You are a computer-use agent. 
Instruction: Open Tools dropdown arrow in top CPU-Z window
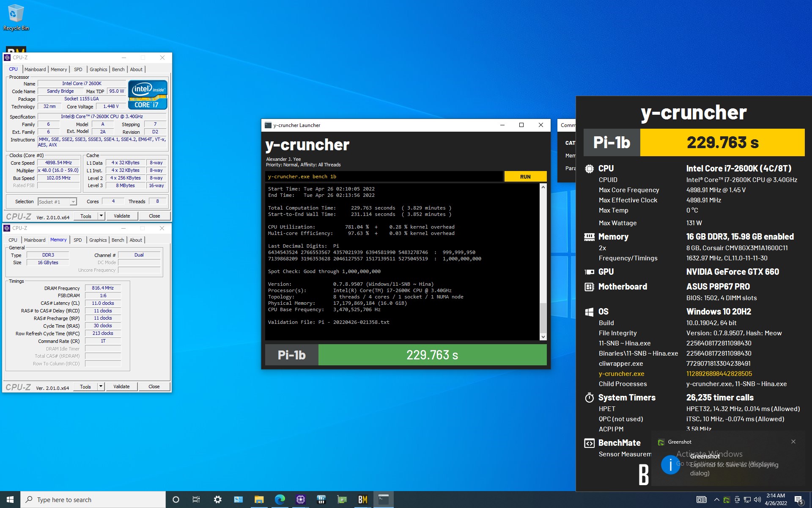click(101, 216)
